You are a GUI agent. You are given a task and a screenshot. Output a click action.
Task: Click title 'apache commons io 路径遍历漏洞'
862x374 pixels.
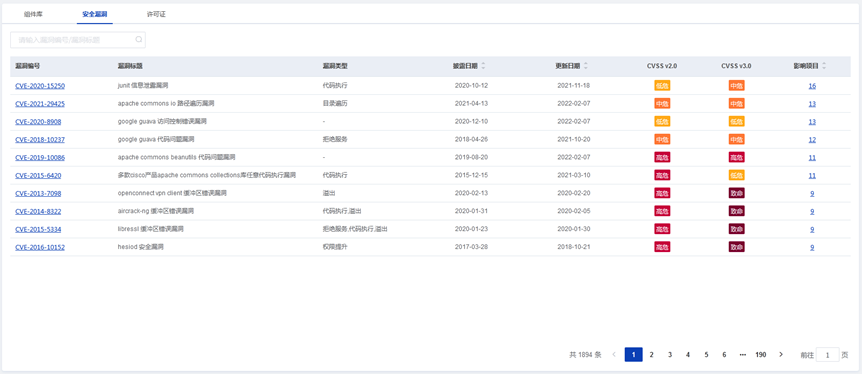click(x=165, y=104)
